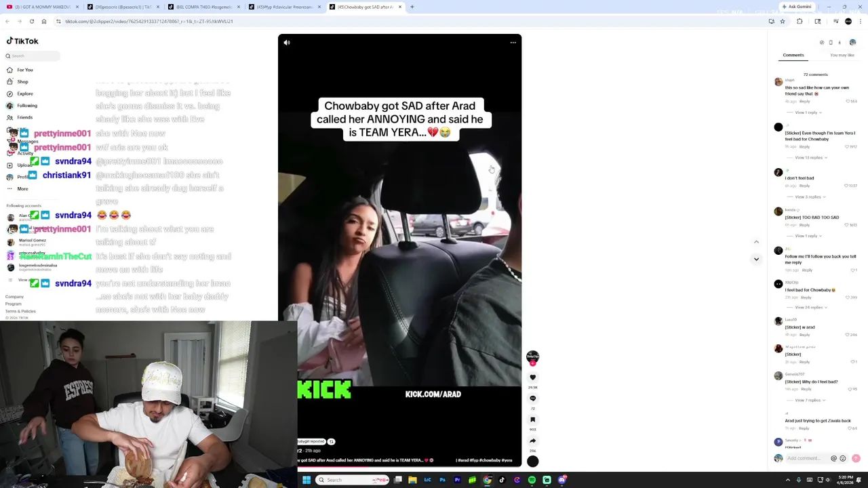
Task: Expand View 3 replies thread
Action: click(809, 197)
